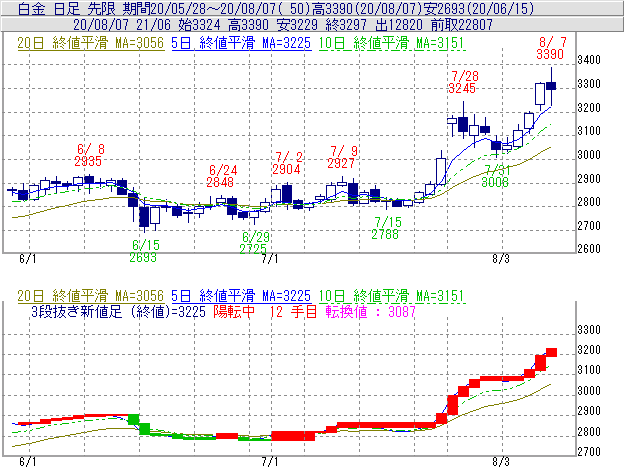The height and width of the screenshot is (474, 624).
Task: Click the '7/28 3245' high label
Action: (462, 82)
